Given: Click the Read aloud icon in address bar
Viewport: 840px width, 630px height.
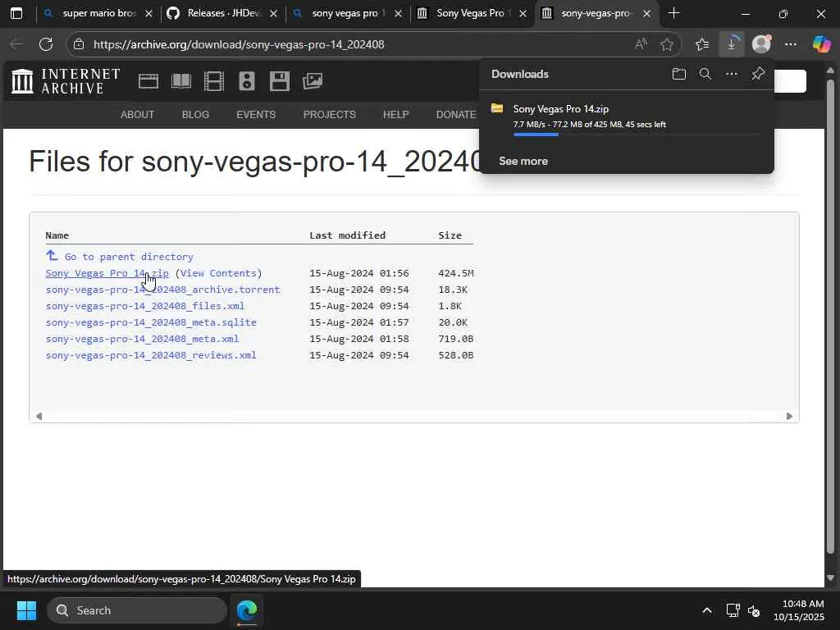Looking at the screenshot, I should click(641, 44).
